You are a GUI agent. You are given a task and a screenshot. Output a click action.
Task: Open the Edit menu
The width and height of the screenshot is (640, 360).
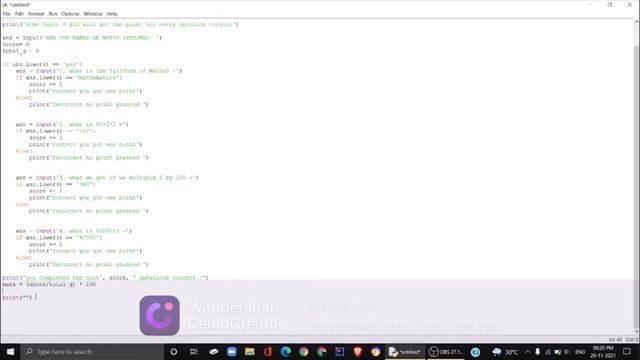click(x=19, y=14)
